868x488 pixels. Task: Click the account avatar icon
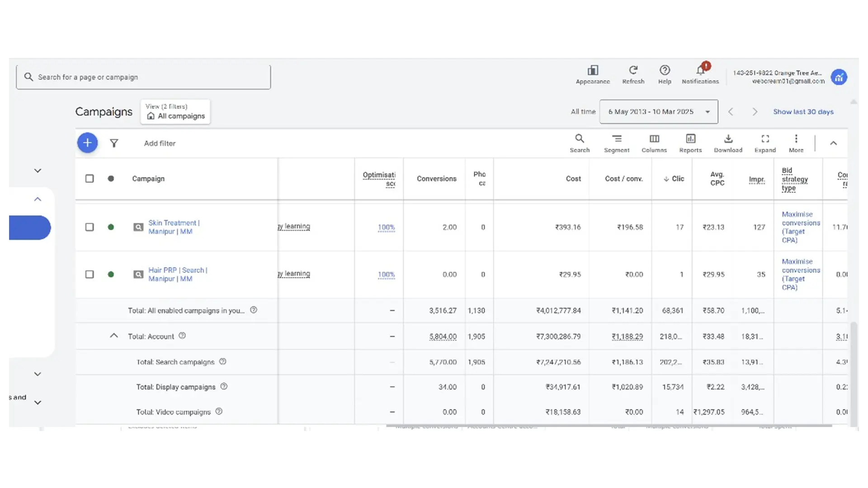pos(839,77)
